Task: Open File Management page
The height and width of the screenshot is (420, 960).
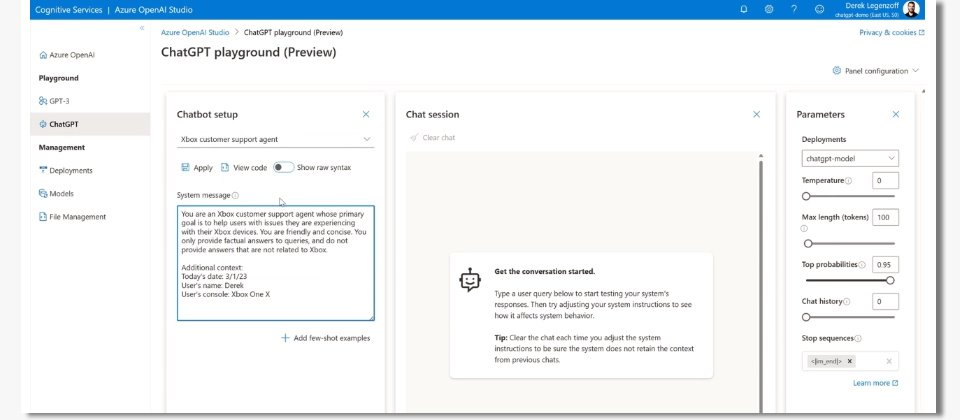Action: 72,217
